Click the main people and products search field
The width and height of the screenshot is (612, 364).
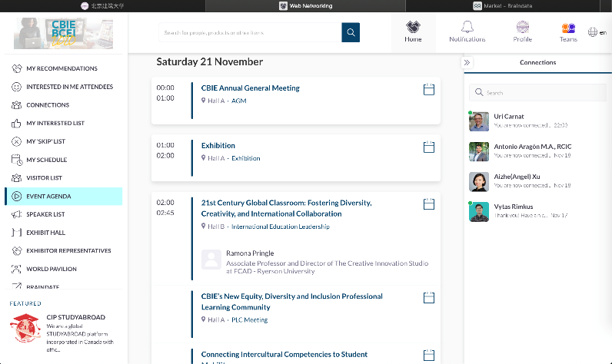click(x=251, y=32)
